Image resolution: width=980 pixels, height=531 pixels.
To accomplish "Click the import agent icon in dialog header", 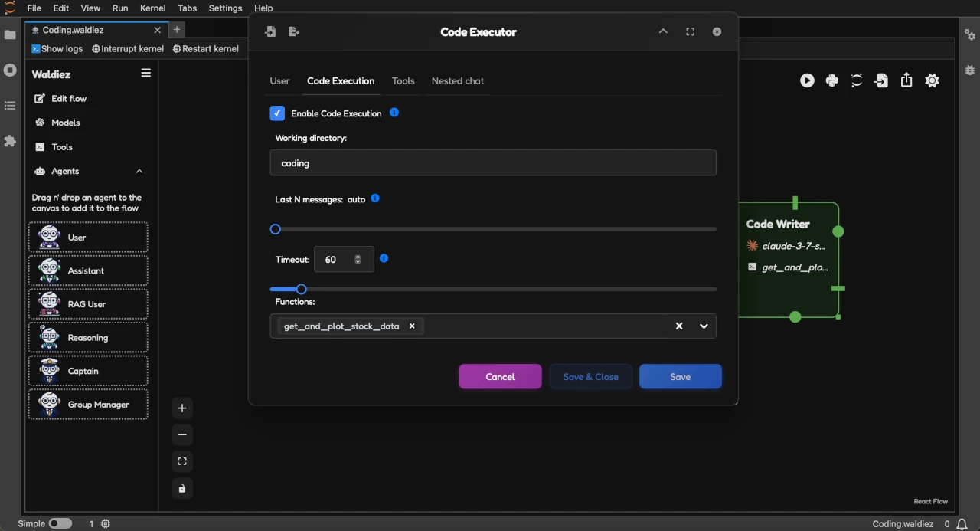I will point(270,32).
